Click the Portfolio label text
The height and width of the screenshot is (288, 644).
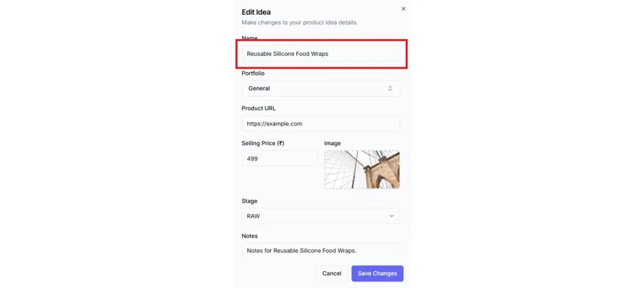[253, 73]
